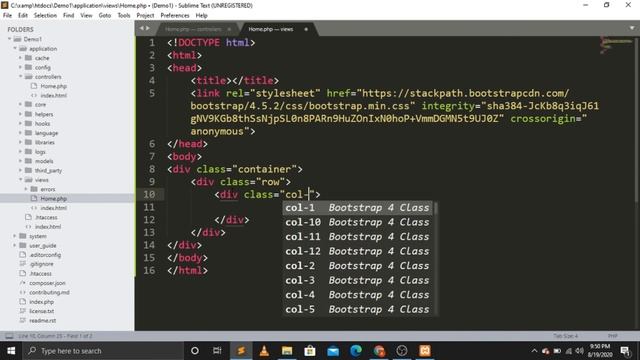The image size is (640, 360).
Task: Open the Goto menu
Action: pos(104,16)
